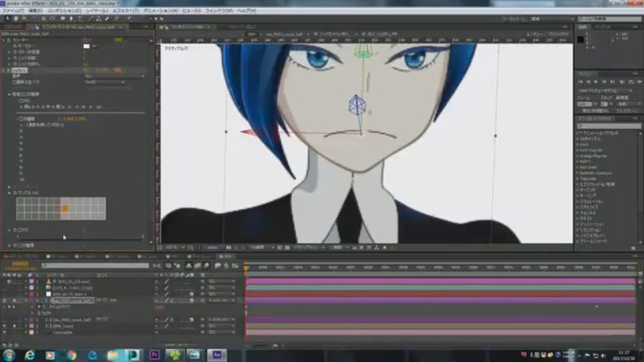This screenshot has width=644, height=362.
Task: Toggle visibility of the selected timeline layer
Action: tap(5, 300)
